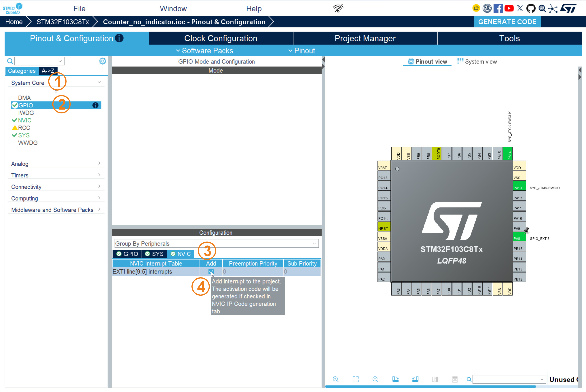Click the Counter_no_indicator.ioc breadcrumb
586x392 pixels.
tap(184, 22)
